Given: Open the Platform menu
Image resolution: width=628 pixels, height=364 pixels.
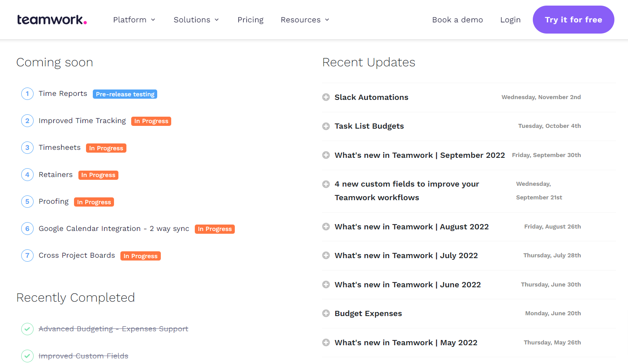Looking at the screenshot, I should (134, 20).
